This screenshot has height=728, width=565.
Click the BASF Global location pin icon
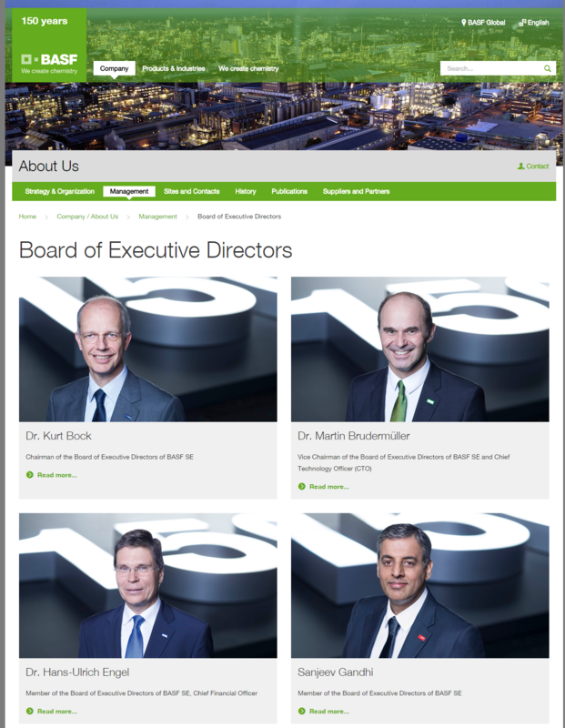tap(463, 22)
